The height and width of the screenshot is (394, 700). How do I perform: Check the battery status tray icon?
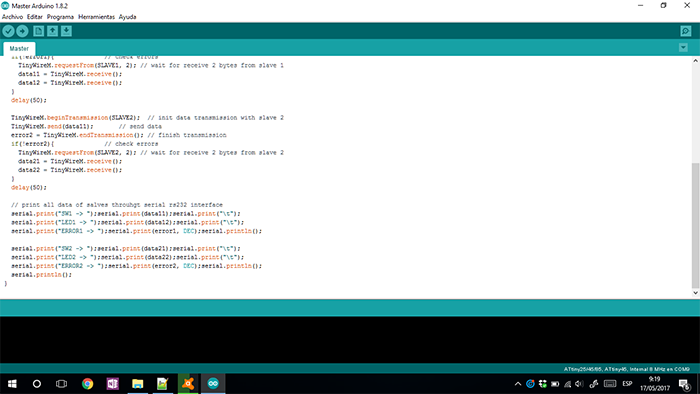(555, 384)
